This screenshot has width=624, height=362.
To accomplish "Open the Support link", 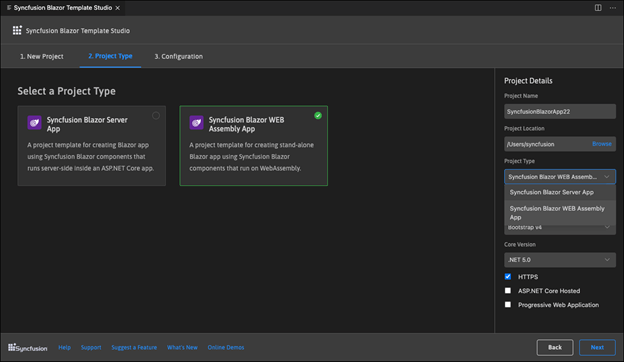I will [91, 347].
